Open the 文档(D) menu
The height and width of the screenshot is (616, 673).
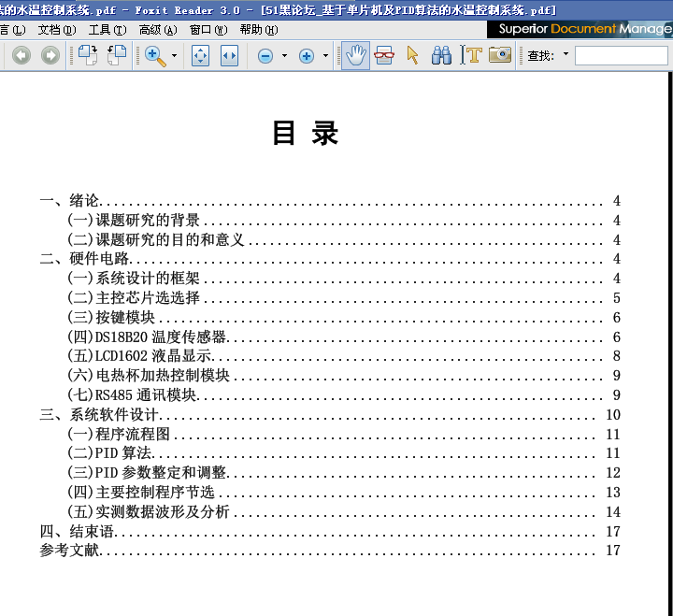57,30
